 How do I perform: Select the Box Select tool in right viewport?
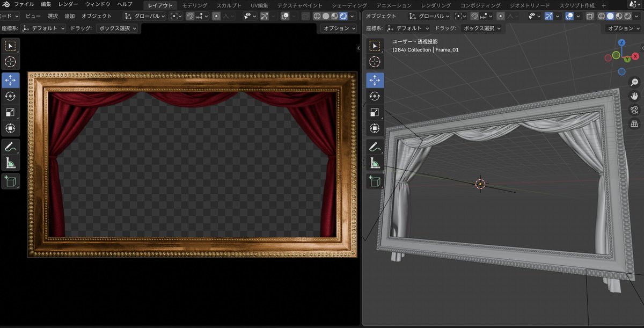375,47
